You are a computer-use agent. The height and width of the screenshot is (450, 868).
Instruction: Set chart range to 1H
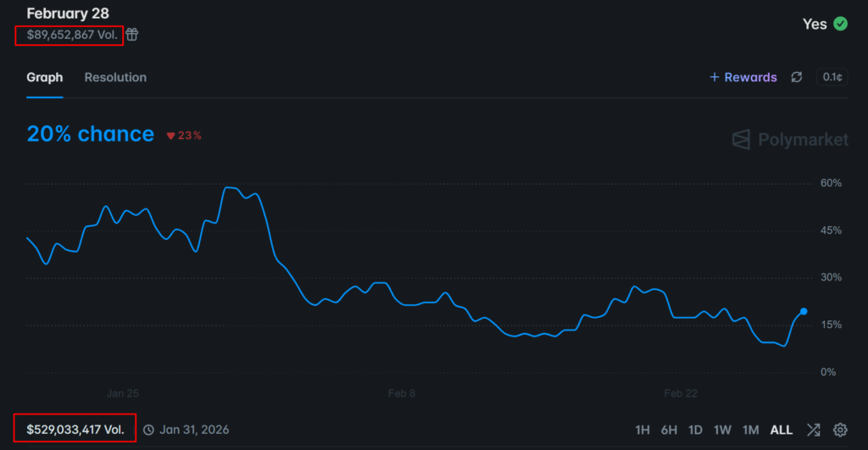[643, 430]
